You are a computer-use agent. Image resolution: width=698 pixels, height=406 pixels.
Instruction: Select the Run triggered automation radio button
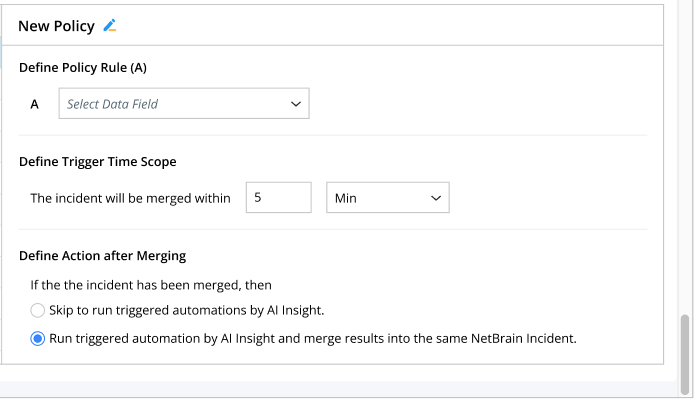(38, 338)
